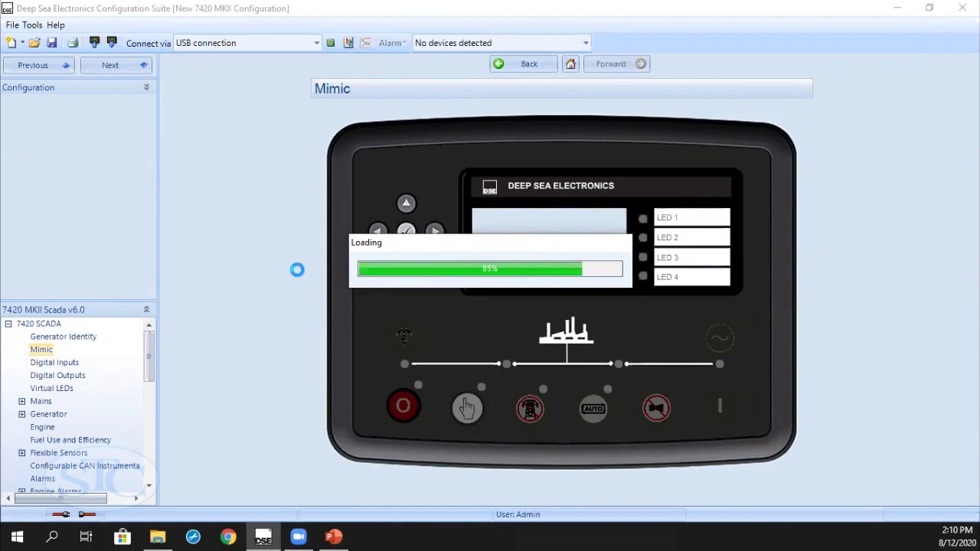
Task: Go to the Home page icon
Action: point(570,64)
